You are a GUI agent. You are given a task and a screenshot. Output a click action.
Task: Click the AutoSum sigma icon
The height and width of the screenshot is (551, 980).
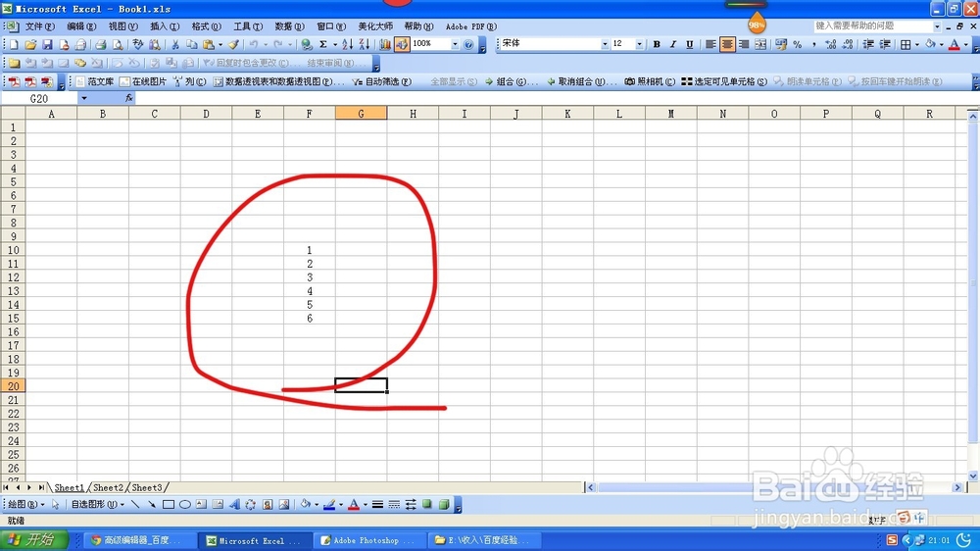click(x=323, y=44)
